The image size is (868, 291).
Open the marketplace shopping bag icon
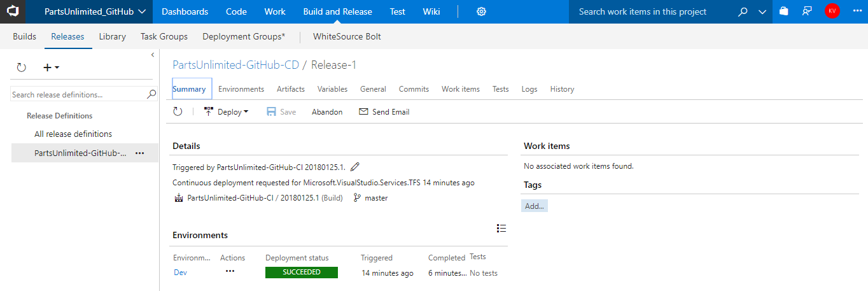pyautogui.click(x=784, y=11)
